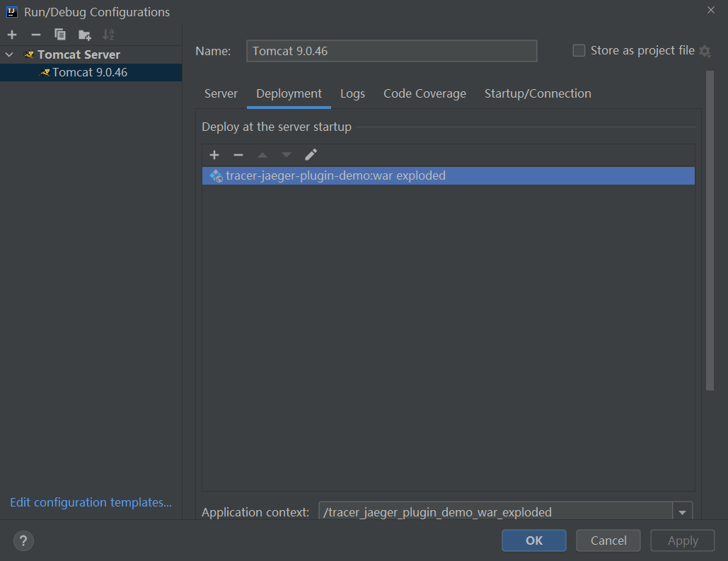Remove the selected run configuration
This screenshot has width=728, height=561.
36,35
